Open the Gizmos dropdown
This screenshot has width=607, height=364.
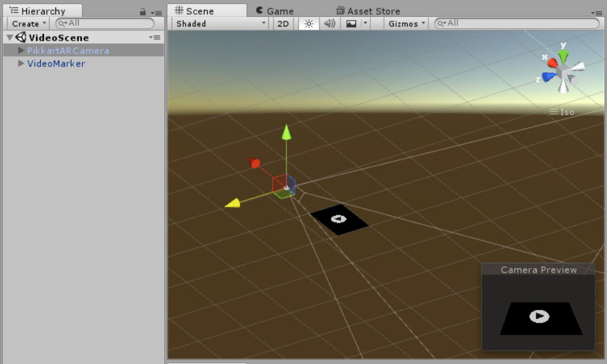pos(406,24)
